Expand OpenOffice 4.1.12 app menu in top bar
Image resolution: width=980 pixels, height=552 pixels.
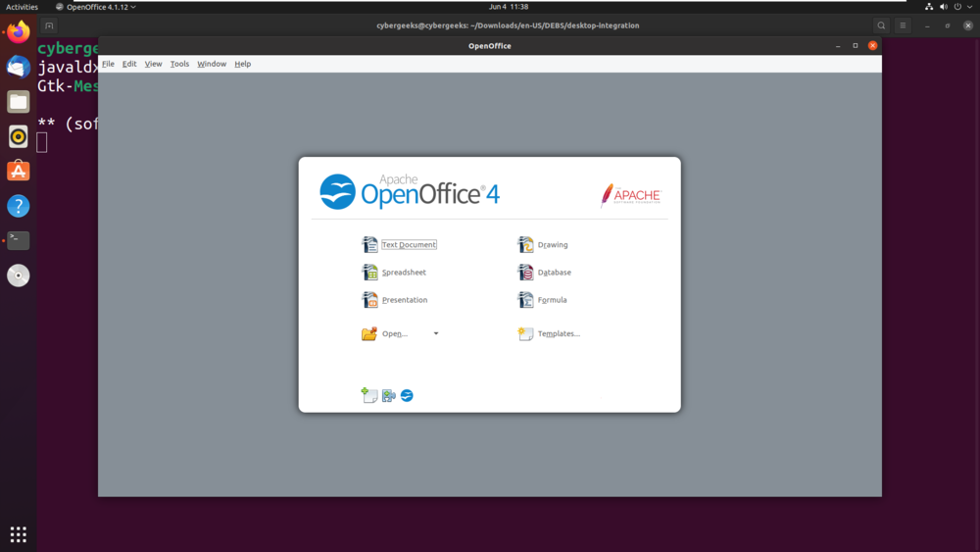click(x=96, y=7)
